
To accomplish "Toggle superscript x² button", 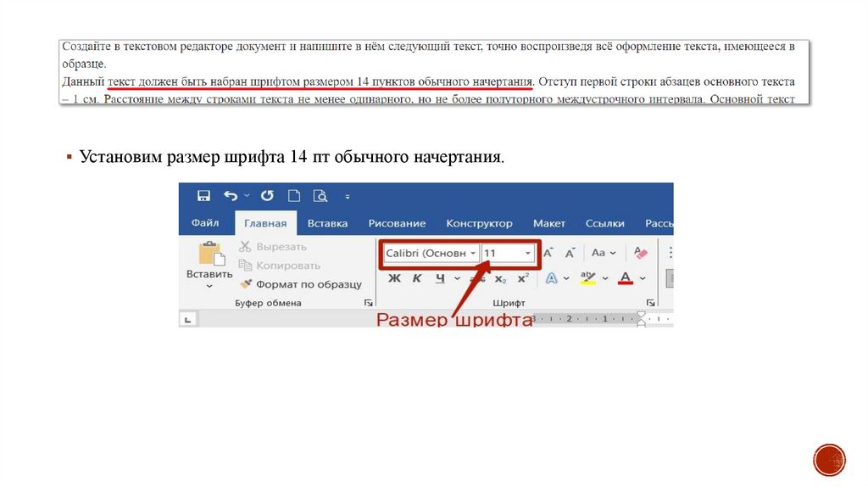I will coord(523,278).
